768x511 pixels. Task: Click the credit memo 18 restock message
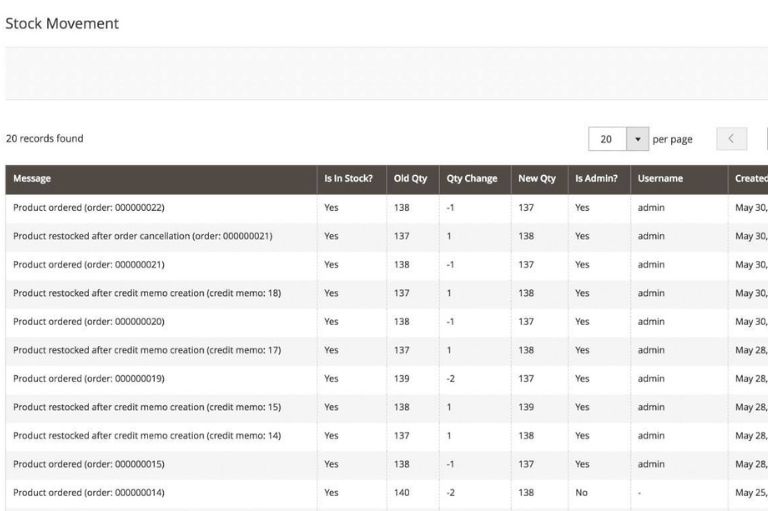[146, 293]
